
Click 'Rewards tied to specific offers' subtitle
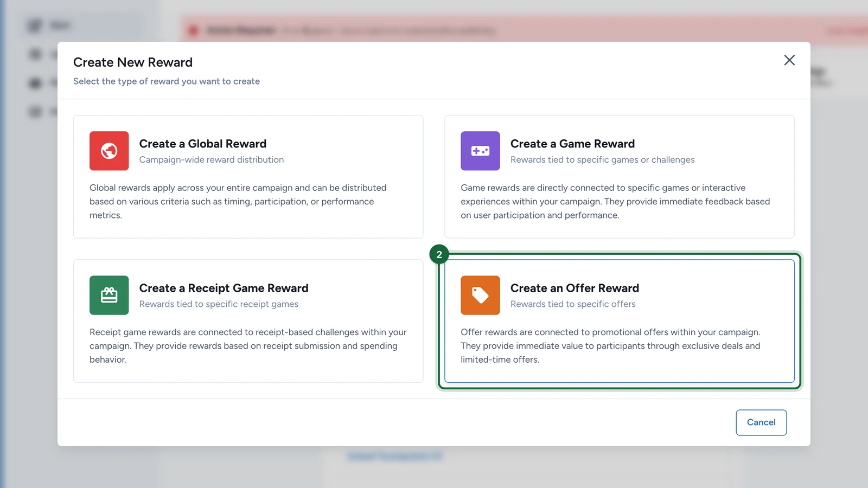pyautogui.click(x=573, y=304)
